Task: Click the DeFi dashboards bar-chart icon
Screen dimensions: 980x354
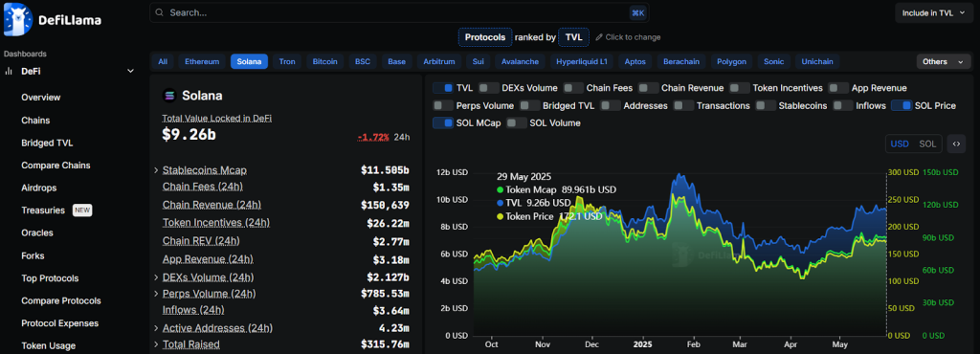Action: coord(9,71)
